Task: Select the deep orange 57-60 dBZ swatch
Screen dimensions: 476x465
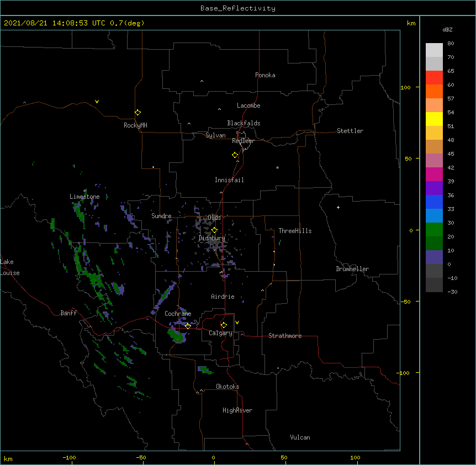Action: (434, 91)
